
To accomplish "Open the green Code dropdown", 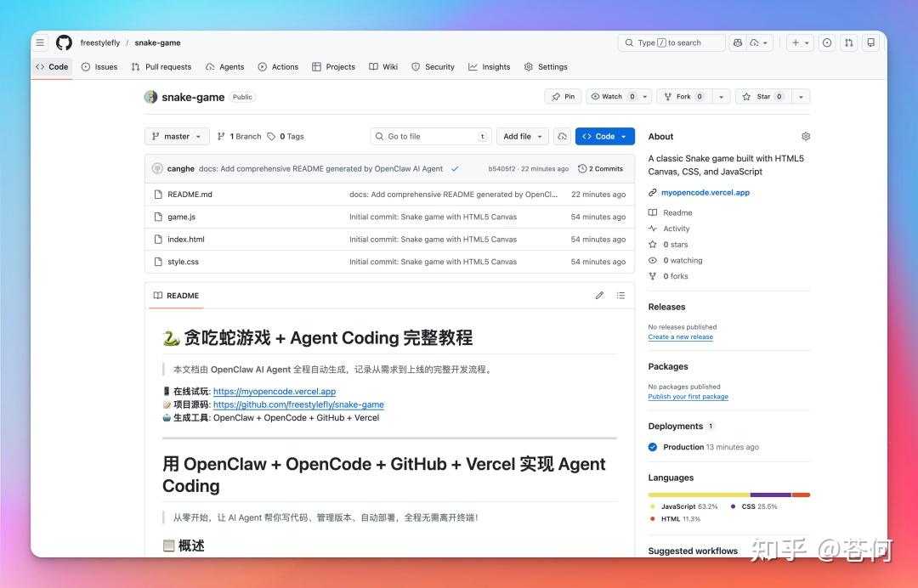I will 604,136.
